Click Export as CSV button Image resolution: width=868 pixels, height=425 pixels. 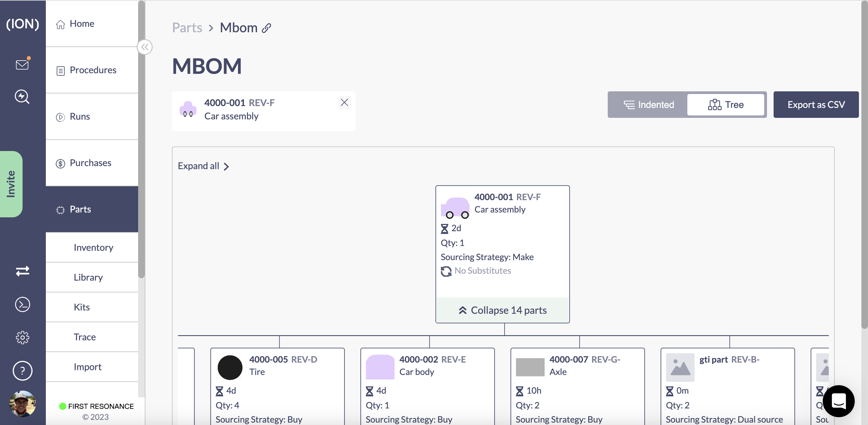click(816, 105)
